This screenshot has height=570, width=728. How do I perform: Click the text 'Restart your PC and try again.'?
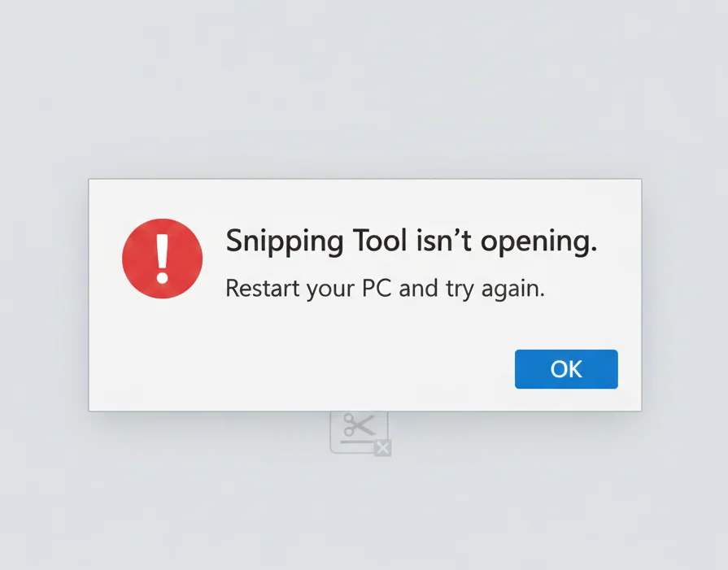tap(385, 288)
